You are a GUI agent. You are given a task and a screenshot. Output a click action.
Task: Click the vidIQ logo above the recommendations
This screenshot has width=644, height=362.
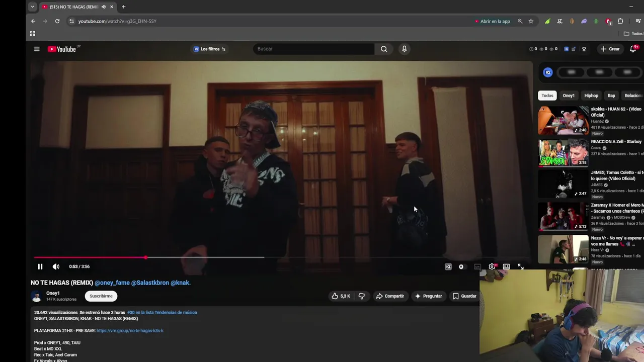tap(548, 72)
